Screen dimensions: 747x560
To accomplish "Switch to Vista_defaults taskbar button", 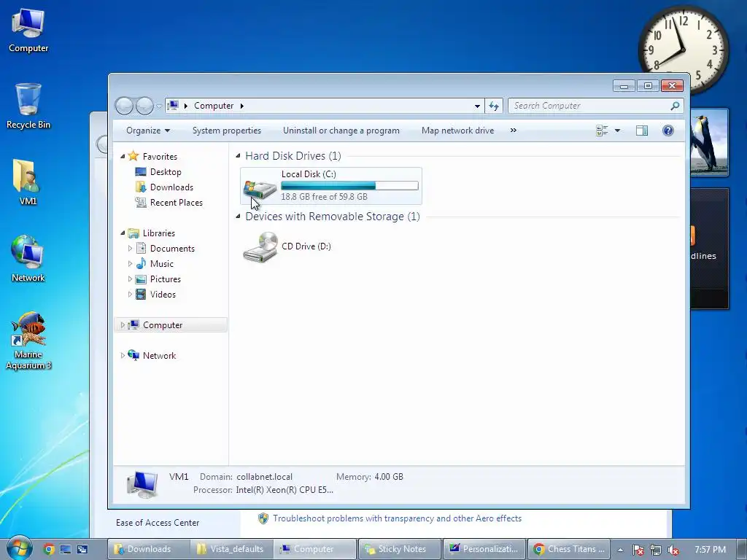I will [x=231, y=549].
